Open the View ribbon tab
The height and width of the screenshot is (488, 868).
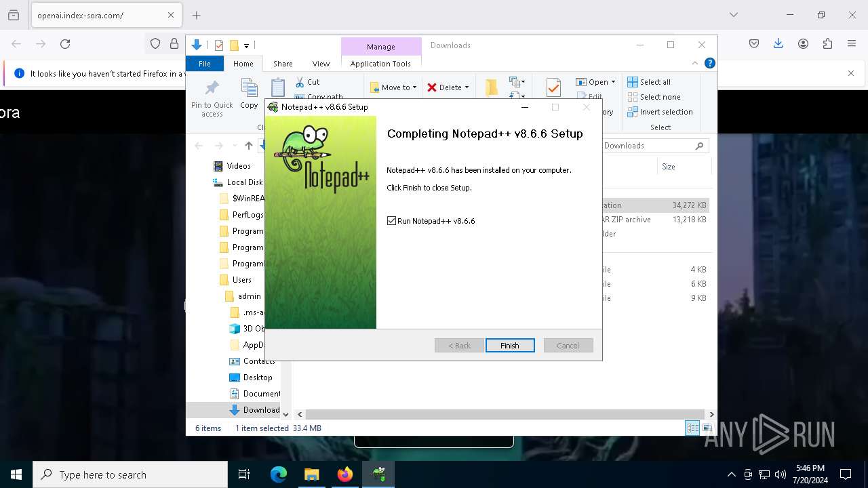(x=321, y=64)
